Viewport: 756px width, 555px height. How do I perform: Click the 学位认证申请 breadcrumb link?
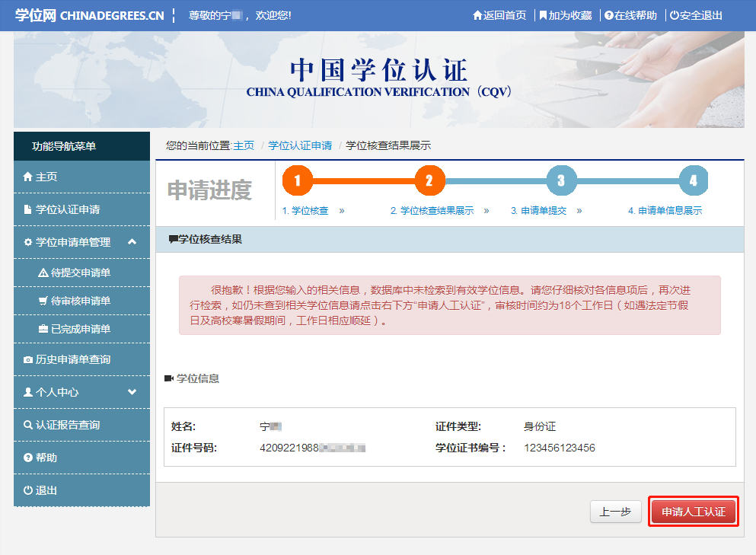(x=300, y=145)
